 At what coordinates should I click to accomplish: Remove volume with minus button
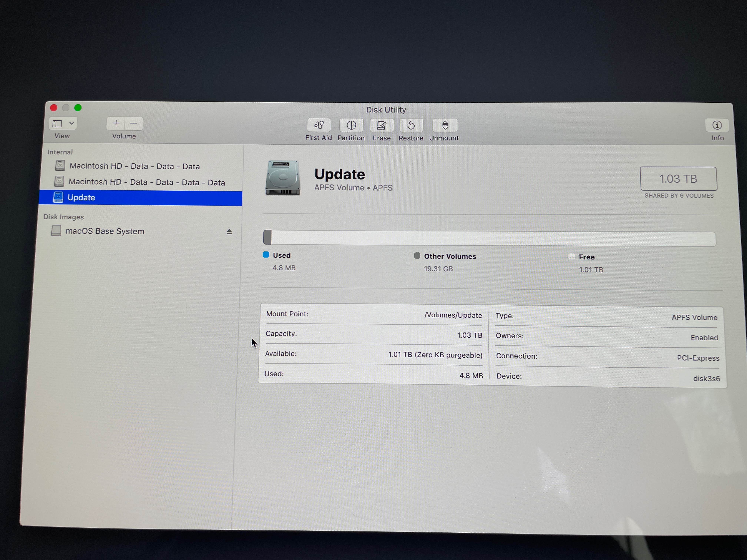tap(134, 124)
